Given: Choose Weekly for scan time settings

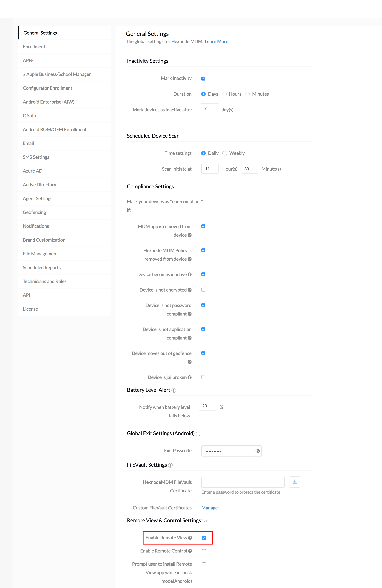Looking at the screenshot, I should pyautogui.click(x=225, y=153).
